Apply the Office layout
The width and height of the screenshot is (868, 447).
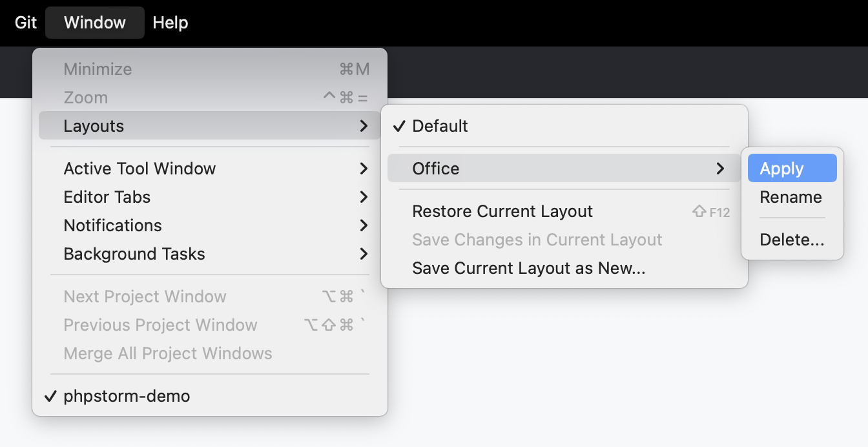tap(781, 169)
